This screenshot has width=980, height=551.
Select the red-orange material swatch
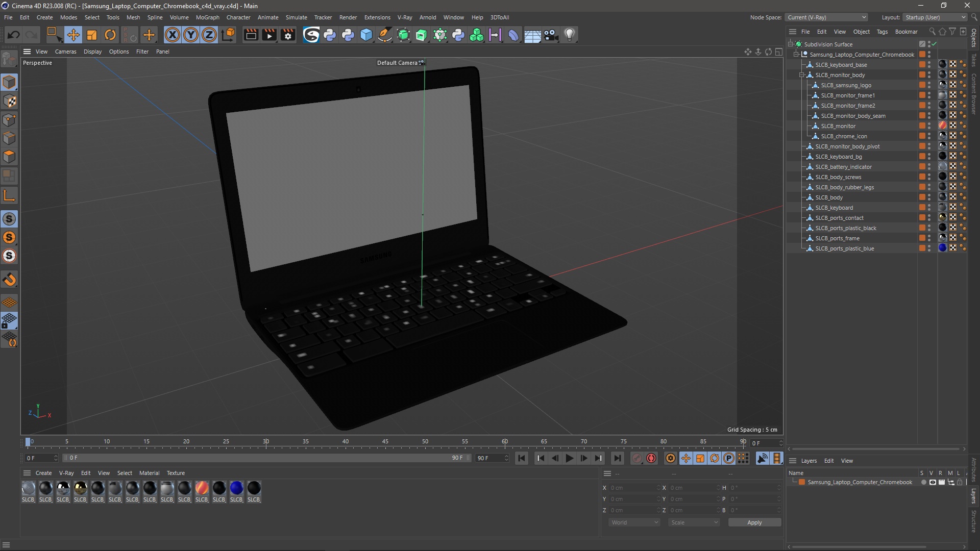(202, 488)
